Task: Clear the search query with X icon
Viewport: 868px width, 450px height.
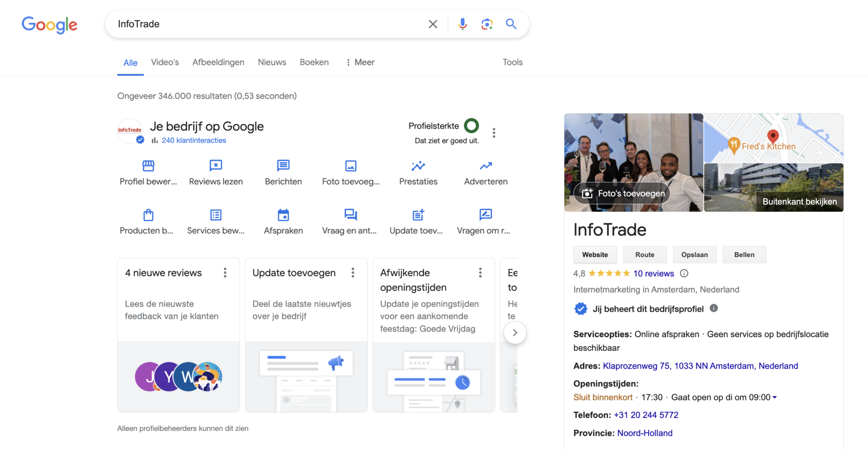Action: click(433, 24)
